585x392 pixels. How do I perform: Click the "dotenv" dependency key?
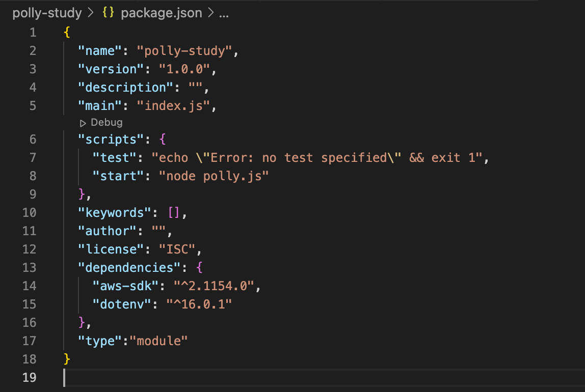tap(122, 304)
